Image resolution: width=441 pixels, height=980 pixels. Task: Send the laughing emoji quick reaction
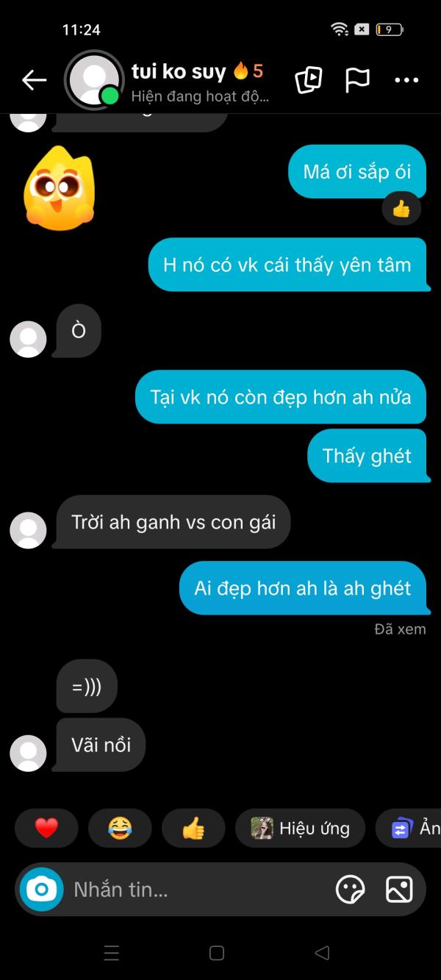120,829
